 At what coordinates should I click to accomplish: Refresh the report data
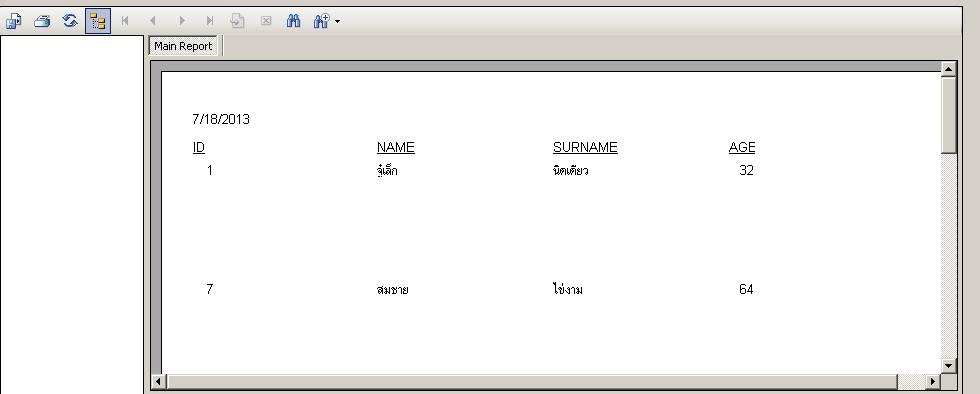click(x=70, y=21)
